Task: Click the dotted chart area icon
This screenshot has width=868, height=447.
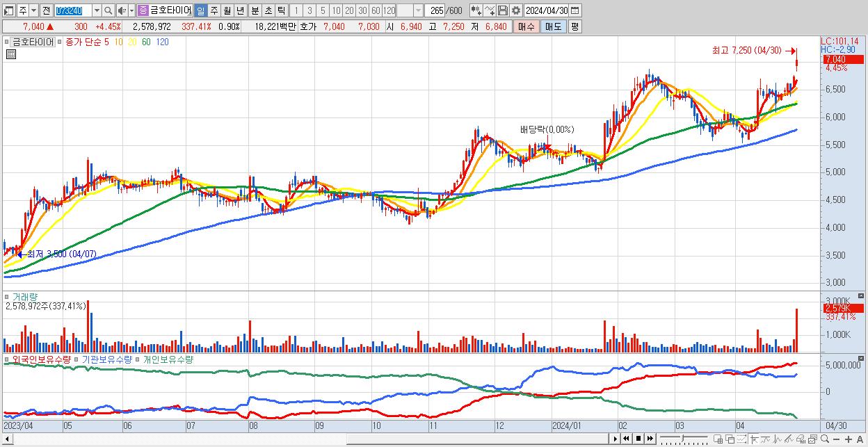Action: pyautogui.click(x=741, y=439)
